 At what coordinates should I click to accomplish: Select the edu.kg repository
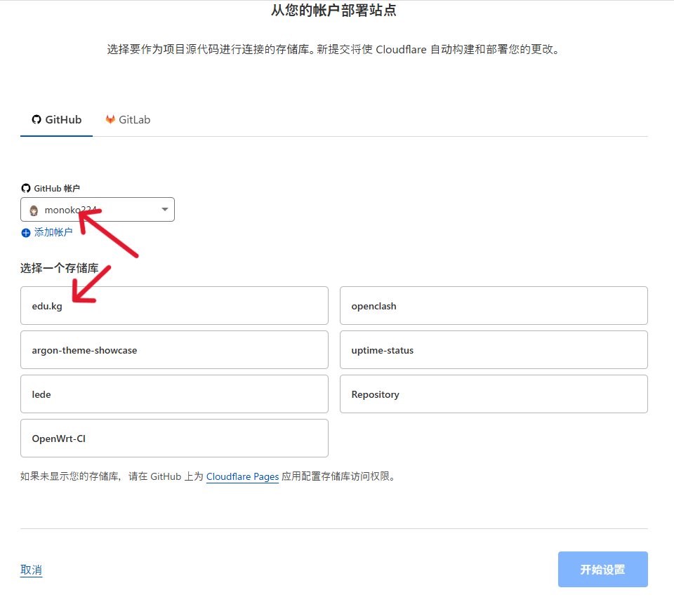tap(175, 306)
